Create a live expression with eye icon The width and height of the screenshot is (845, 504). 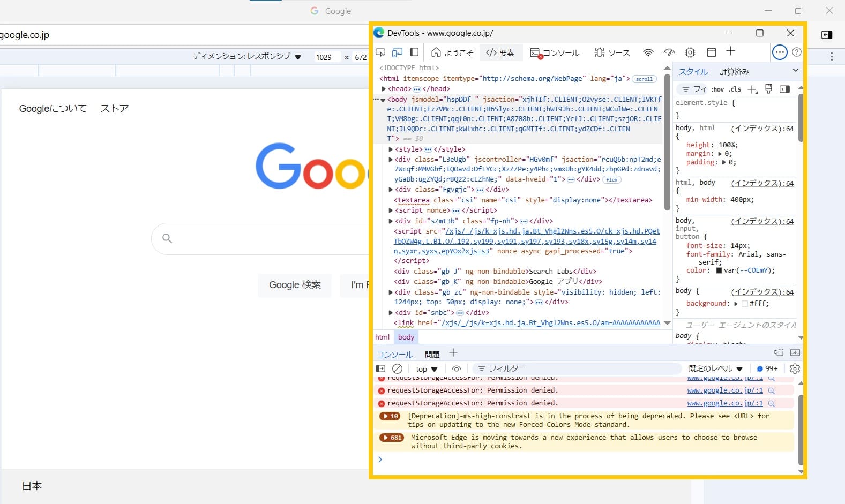457,368
